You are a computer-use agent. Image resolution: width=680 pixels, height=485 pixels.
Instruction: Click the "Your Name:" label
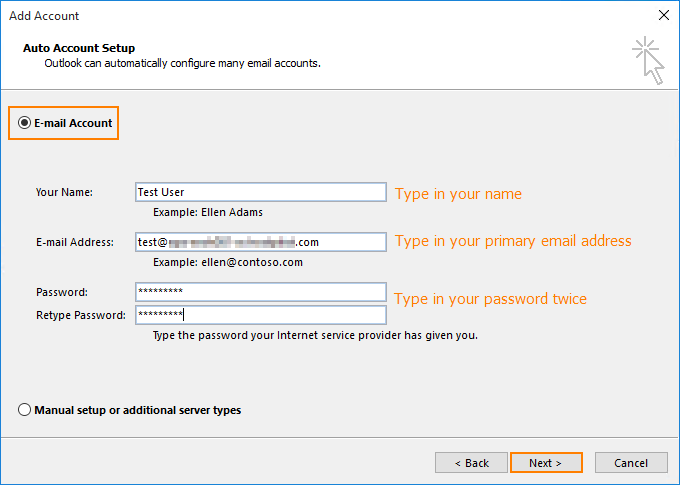pyautogui.click(x=64, y=192)
